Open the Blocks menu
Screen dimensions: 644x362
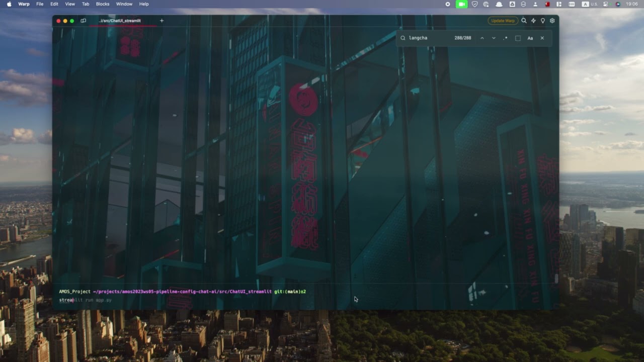[x=103, y=4]
